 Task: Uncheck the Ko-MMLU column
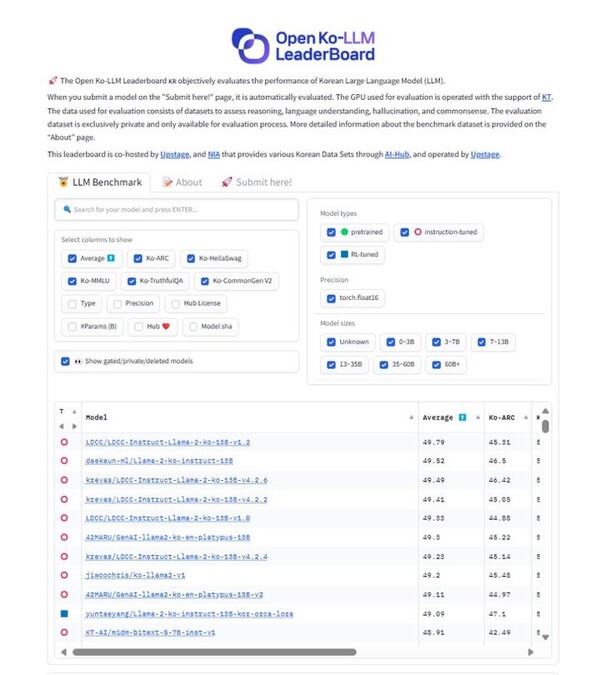72,281
